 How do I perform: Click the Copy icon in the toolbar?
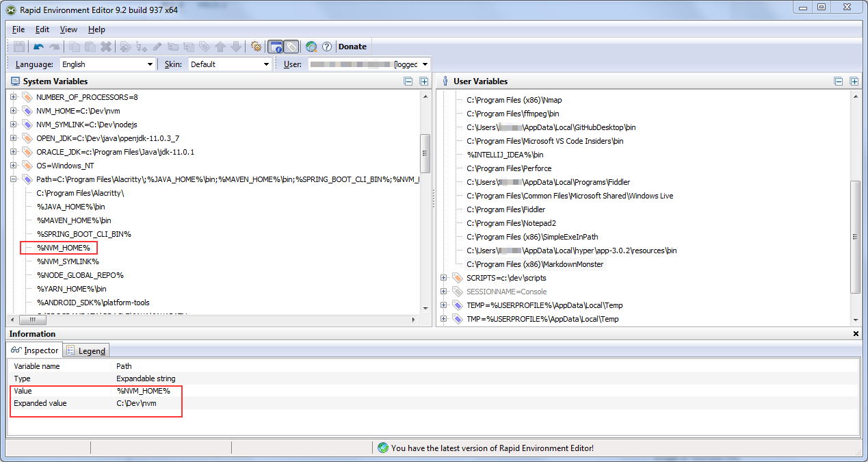coord(75,47)
